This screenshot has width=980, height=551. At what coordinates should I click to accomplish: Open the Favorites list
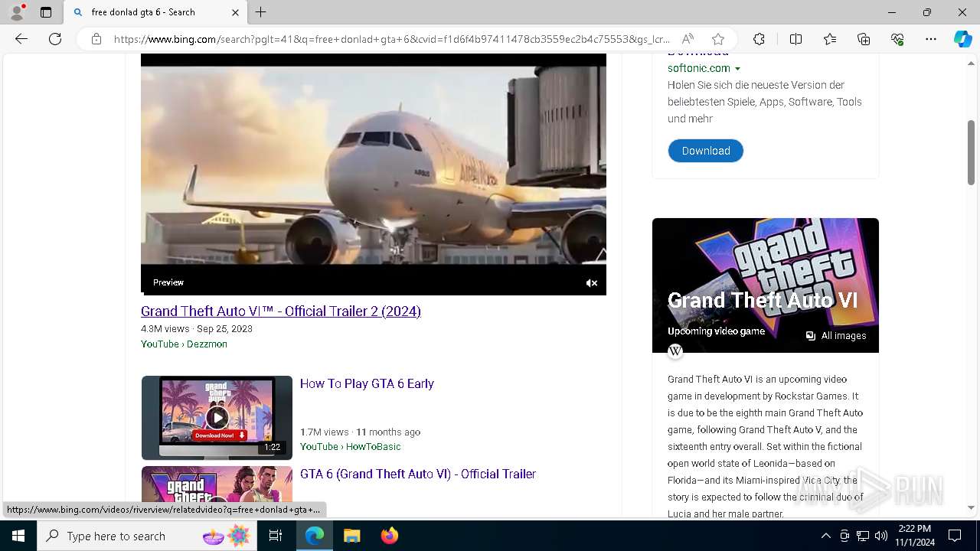(830, 39)
